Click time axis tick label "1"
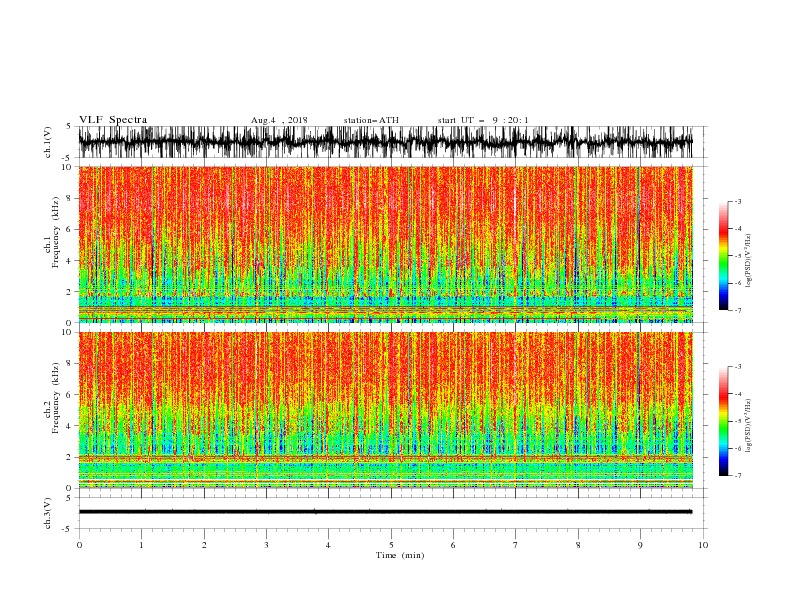The width and height of the screenshot is (792, 612). 141,545
